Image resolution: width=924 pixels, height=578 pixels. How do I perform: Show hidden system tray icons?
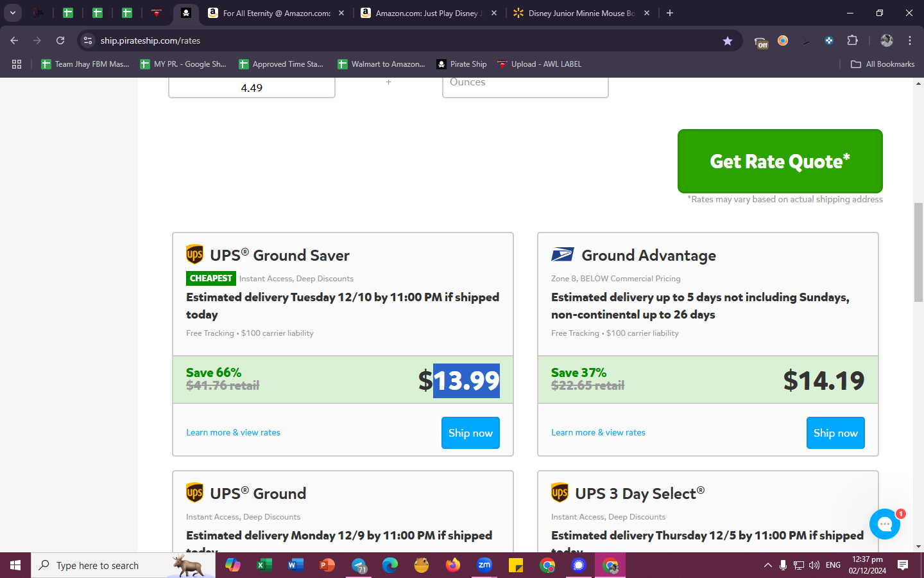click(x=767, y=565)
